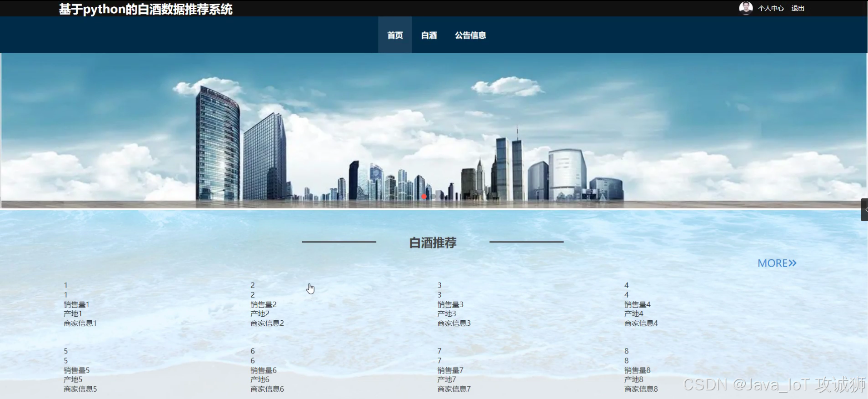This screenshot has height=399, width=868.
Task: Open item with 销售量6
Action: pyautogui.click(x=264, y=370)
